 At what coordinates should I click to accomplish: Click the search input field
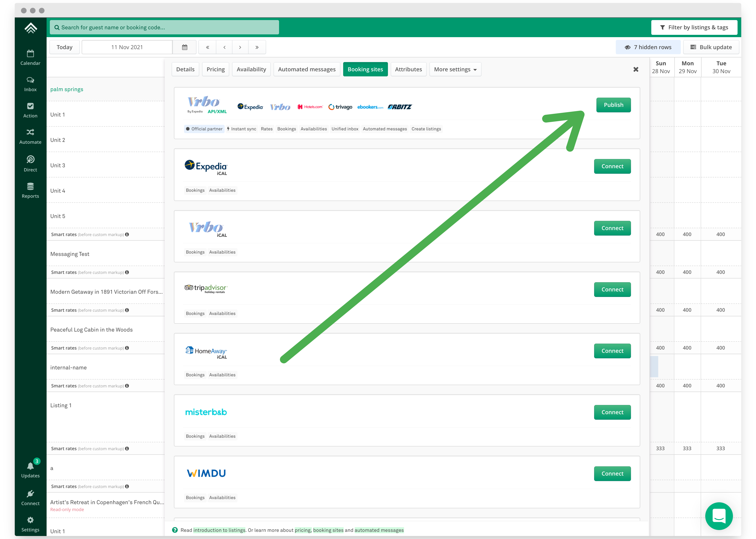(x=164, y=27)
